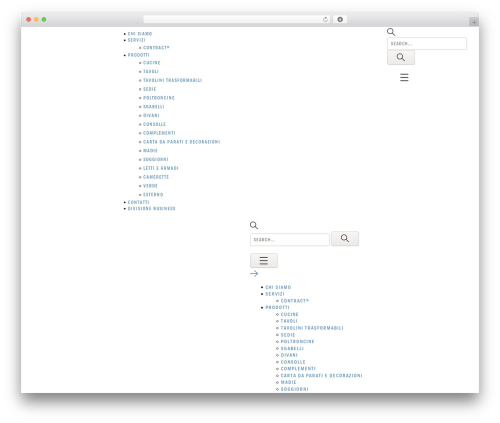Image resolution: width=500 pixels, height=423 pixels.
Task: Open a new browser tab with plus
Action: click(474, 22)
